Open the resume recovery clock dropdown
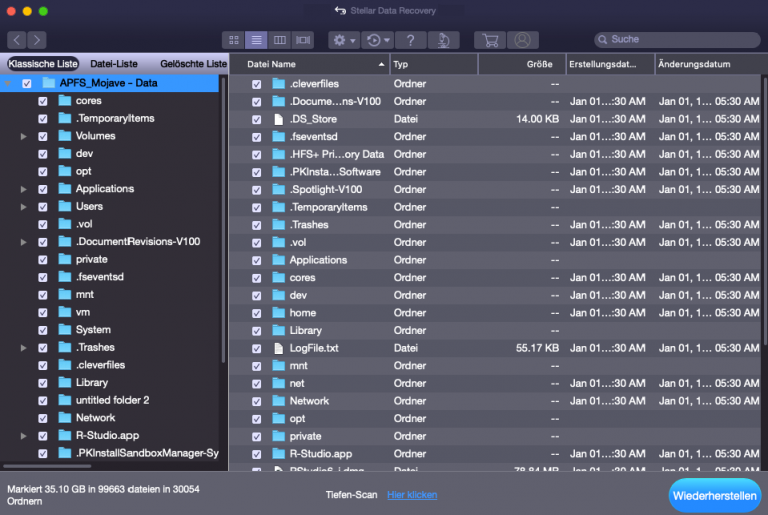The height and width of the screenshot is (515, 768). pyautogui.click(x=378, y=40)
